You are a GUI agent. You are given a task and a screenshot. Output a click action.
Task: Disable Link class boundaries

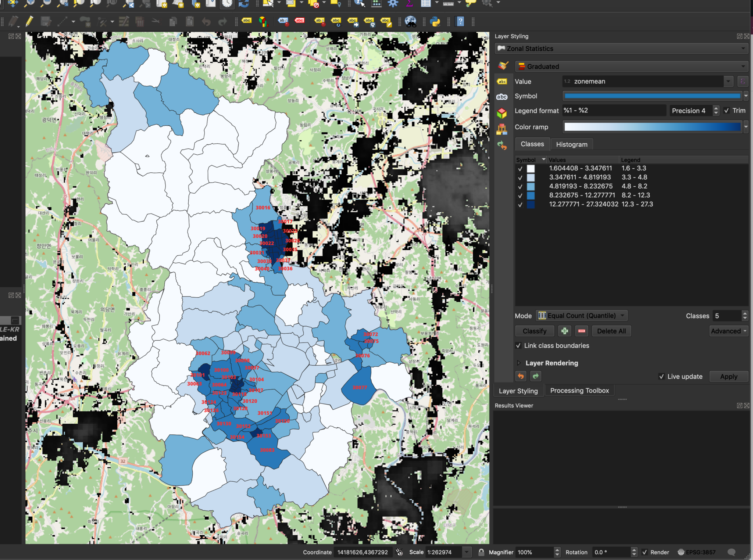point(518,345)
